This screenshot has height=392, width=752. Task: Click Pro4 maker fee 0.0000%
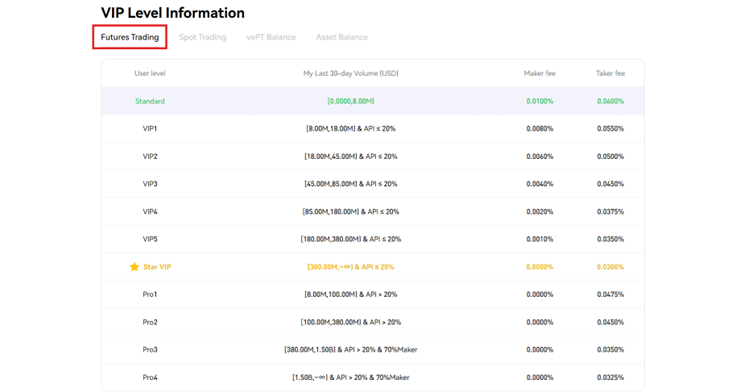[540, 377]
